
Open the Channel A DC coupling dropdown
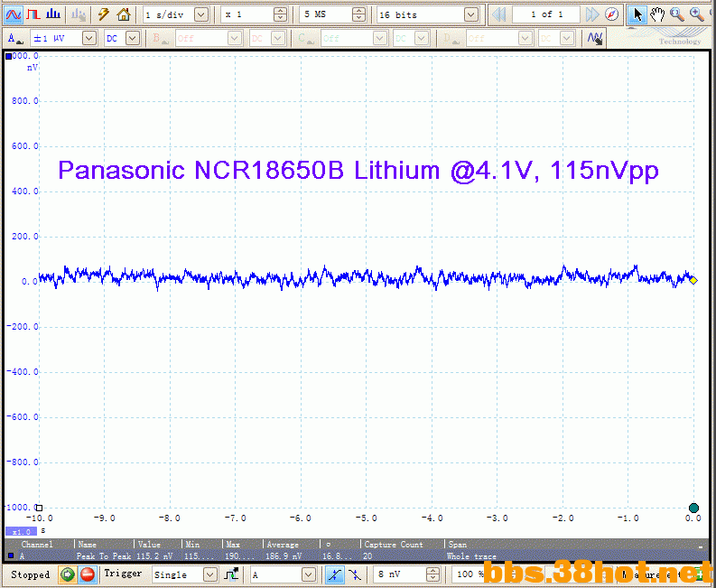tap(133, 38)
